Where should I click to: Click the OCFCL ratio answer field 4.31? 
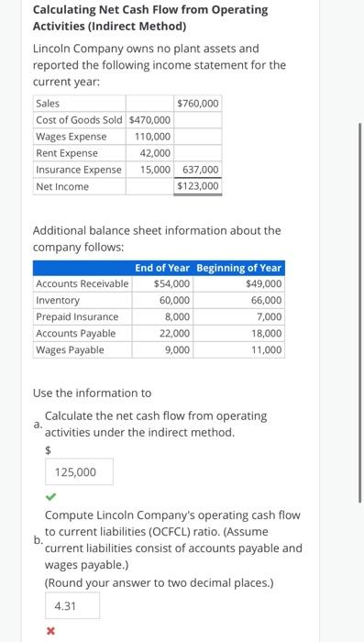[72, 605]
